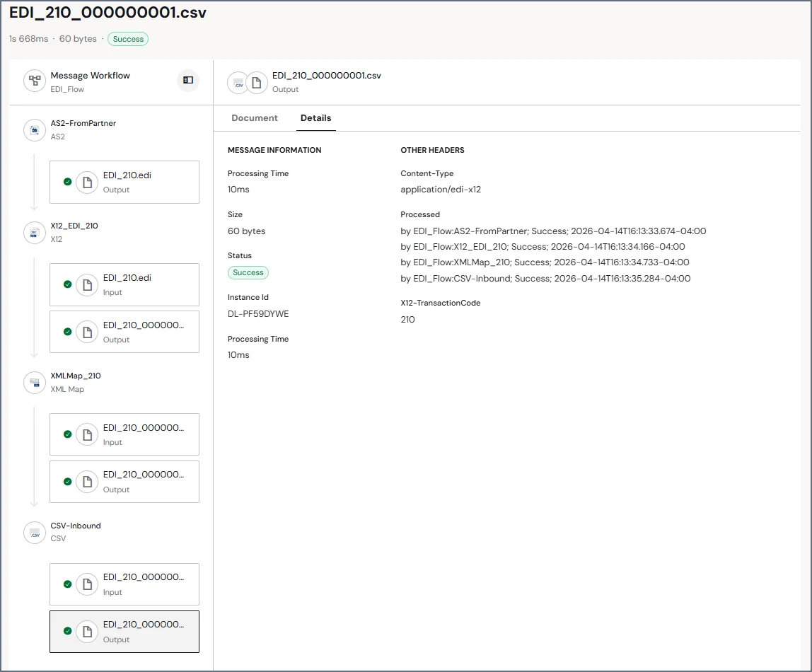Click the processed by XMLMap_210 line
Screen dimensions: 812x672
[545, 262]
